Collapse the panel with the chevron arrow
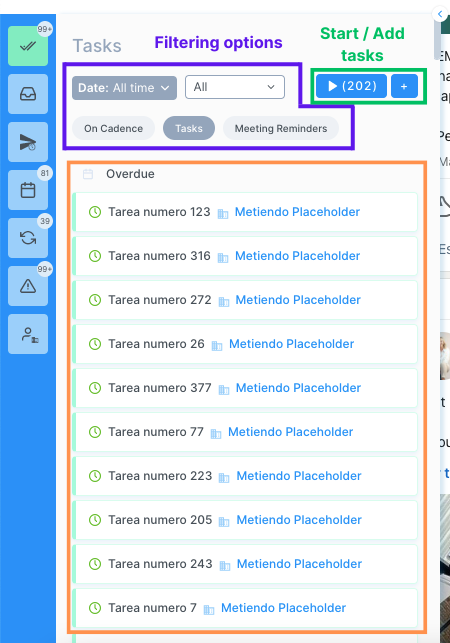The width and height of the screenshot is (450, 643). pos(440,14)
